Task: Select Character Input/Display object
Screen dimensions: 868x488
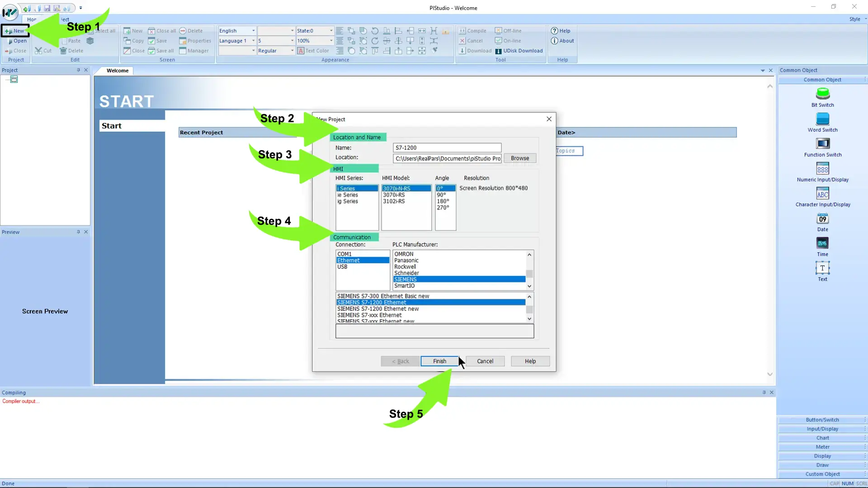Action: pyautogui.click(x=822, y=197)
